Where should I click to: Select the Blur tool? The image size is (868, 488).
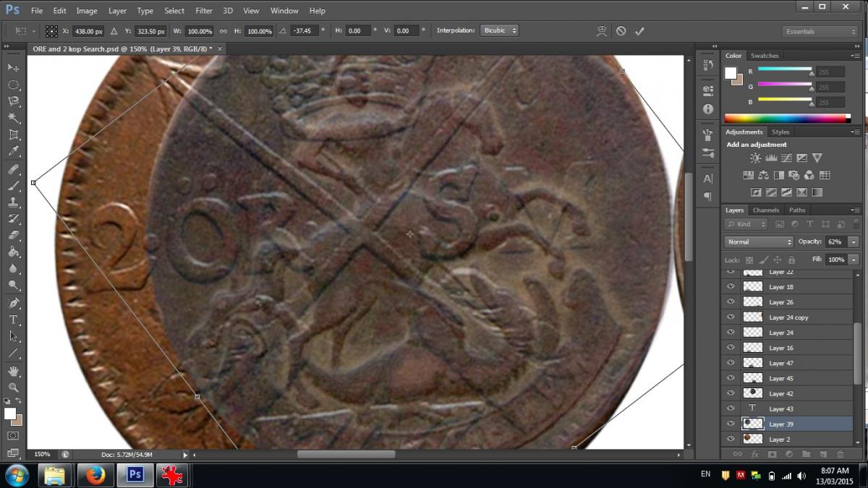13,269
